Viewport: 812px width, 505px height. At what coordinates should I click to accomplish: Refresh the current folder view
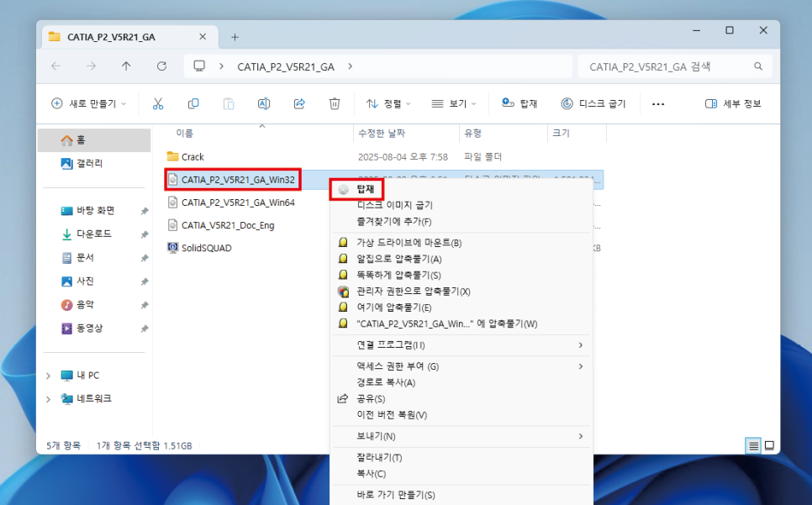coord(161,66)
